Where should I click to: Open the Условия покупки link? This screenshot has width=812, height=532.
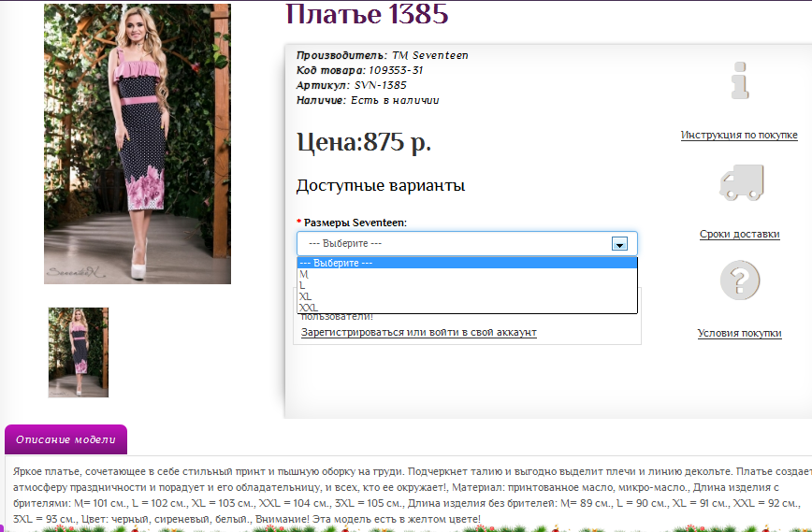click(x=739, y=334)
